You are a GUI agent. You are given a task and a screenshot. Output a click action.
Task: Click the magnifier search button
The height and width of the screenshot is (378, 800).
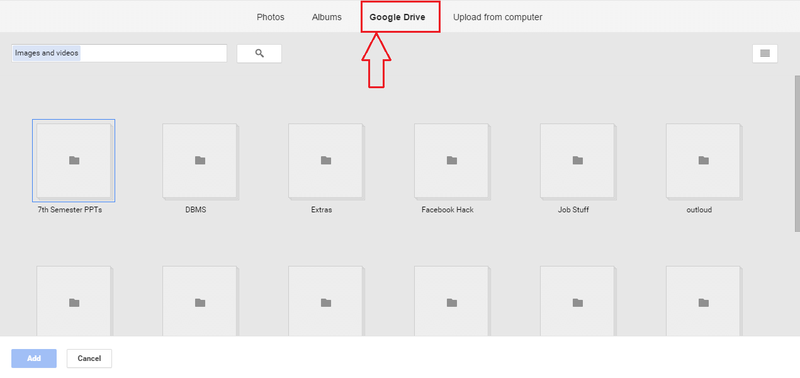click(259, 54)
